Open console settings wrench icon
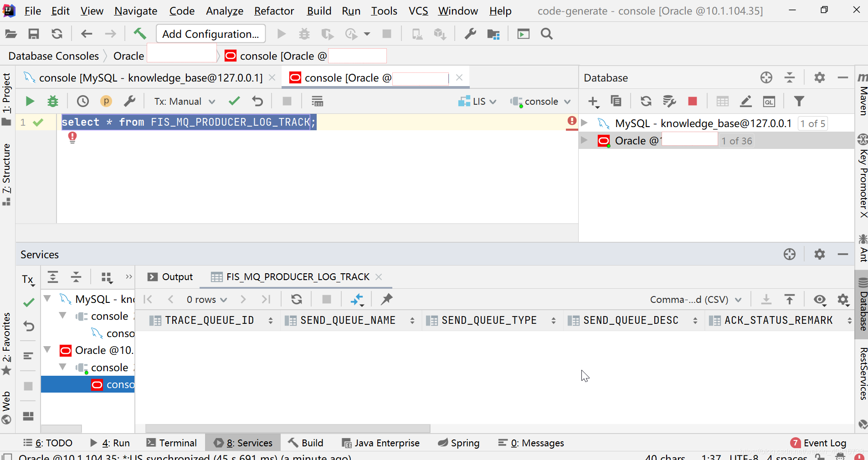Viewport: 868px width, 460px height. 129,101
